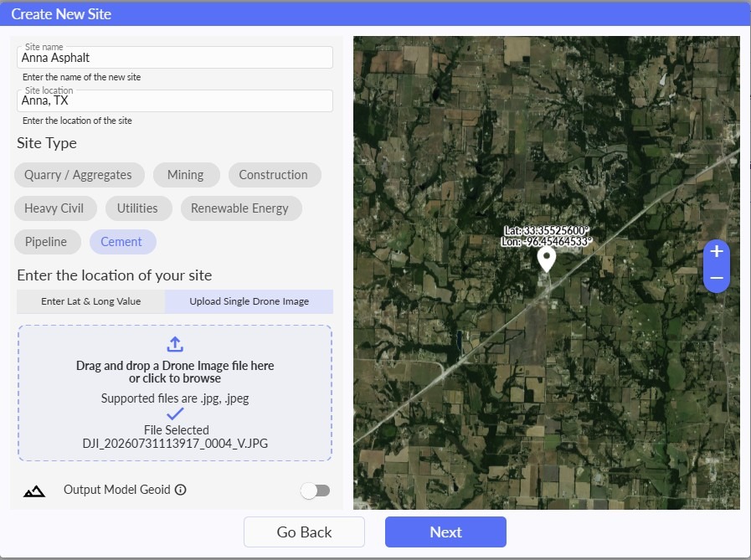Click the Output Model Geoid label
The height and width of the screenshot is (560, 751).
click(x=117, y=490)
